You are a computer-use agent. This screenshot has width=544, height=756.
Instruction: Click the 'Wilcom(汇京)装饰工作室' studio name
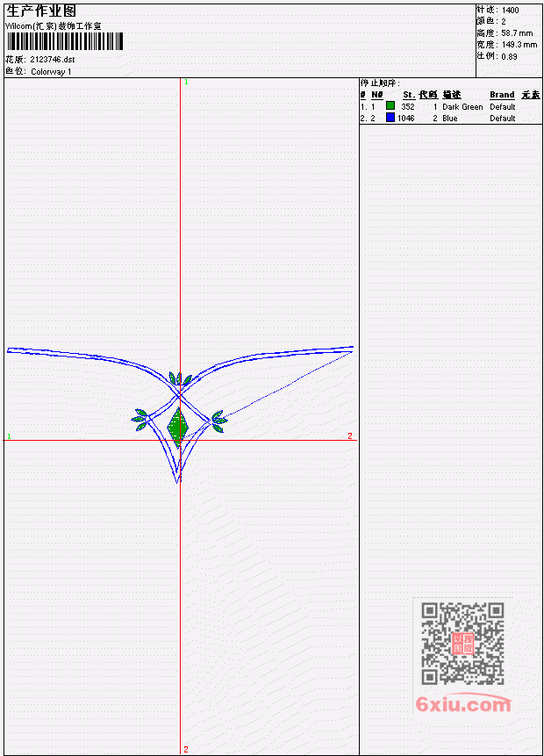(54, 26)
